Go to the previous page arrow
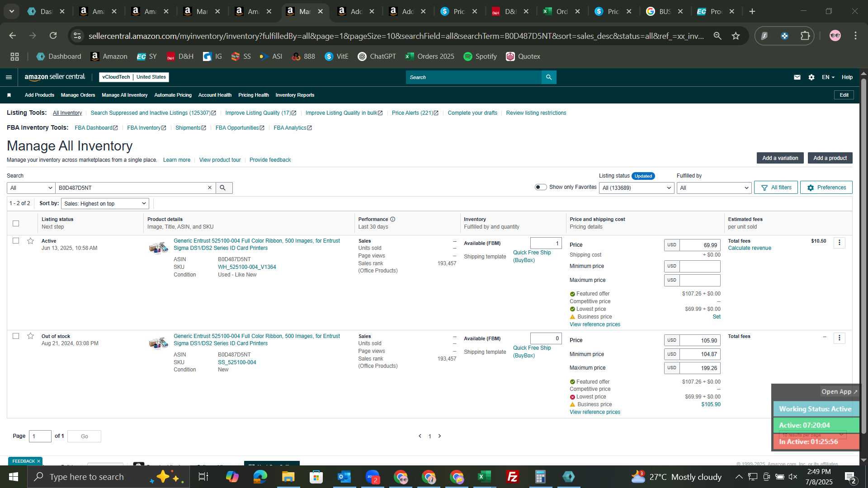This screenshot has width=868, height=488. (420, 436)
